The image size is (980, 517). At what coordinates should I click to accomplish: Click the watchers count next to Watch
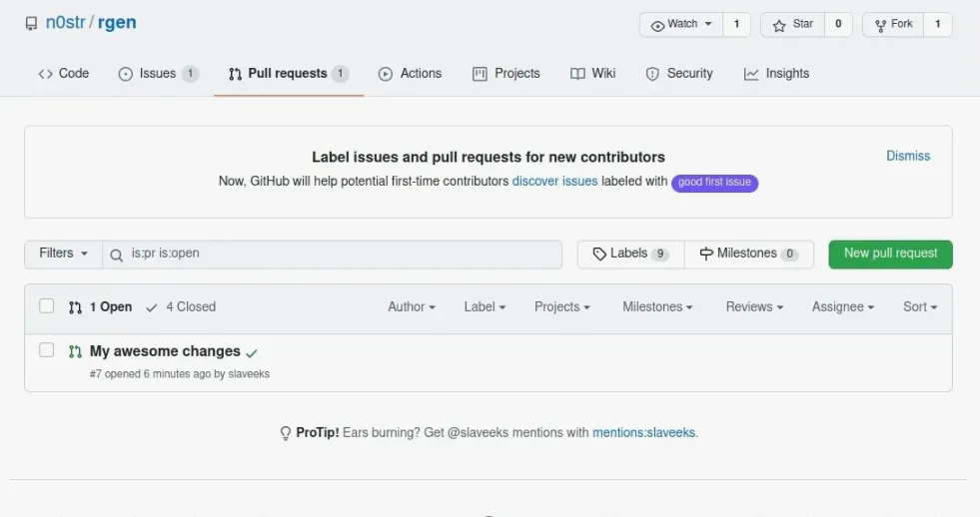(x=737, y=24)
